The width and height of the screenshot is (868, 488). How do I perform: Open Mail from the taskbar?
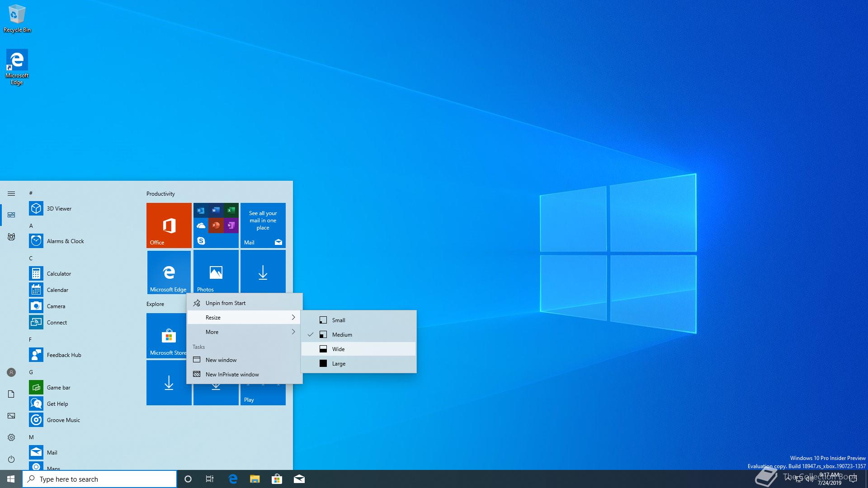point(299,479)
